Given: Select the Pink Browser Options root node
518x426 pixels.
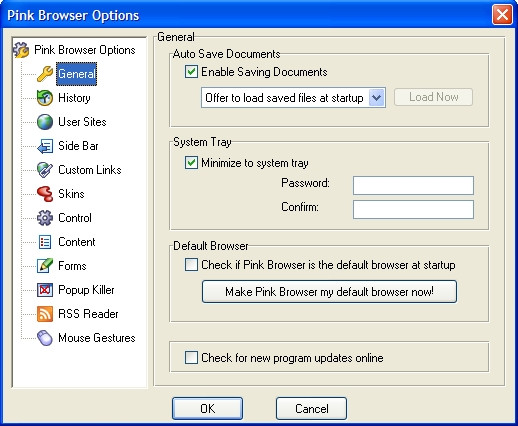Looking at the screenshot, I should [x=85, y=50].
